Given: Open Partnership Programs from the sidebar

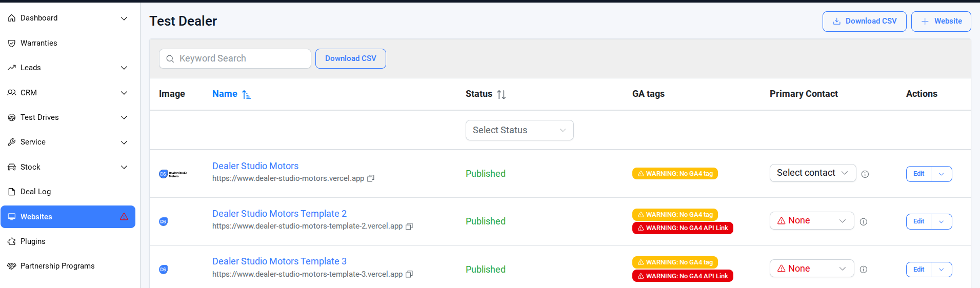Looking at the screenshot, I should click(x=57, y=266).
